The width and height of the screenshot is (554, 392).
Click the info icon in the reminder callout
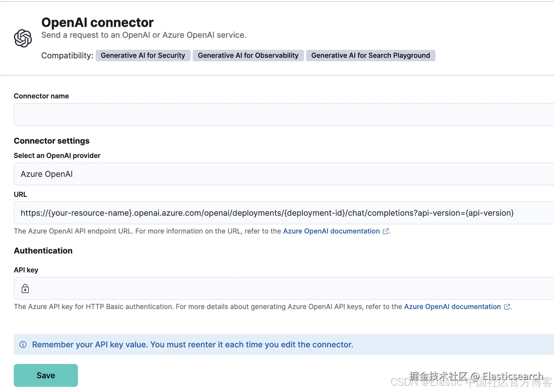point(23,345)
